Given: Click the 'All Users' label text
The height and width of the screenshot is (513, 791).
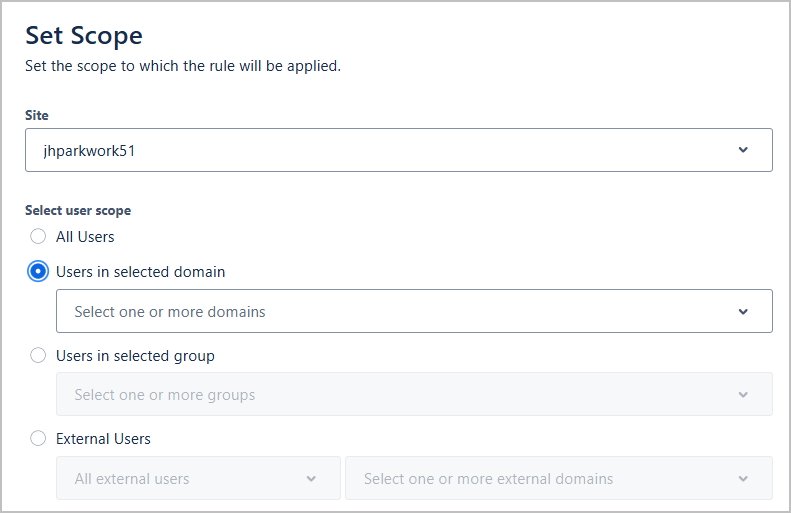Looking at the screenshot, I should coord(85,237).
